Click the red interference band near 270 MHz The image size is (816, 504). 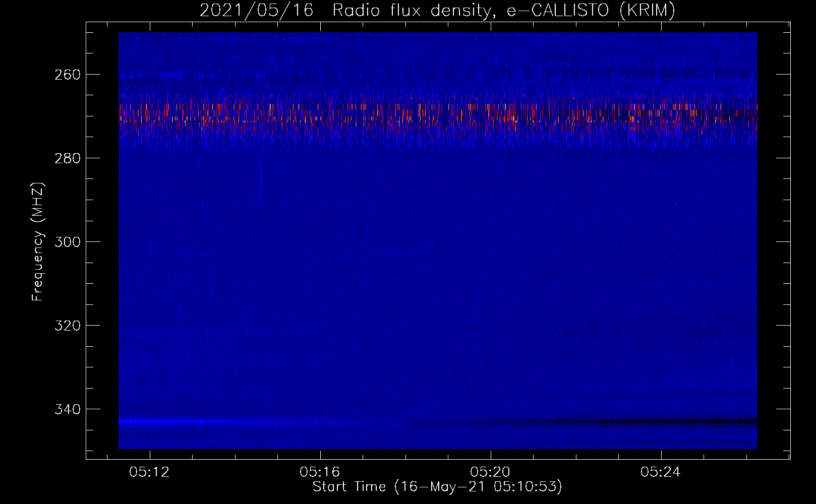point(438,117)
